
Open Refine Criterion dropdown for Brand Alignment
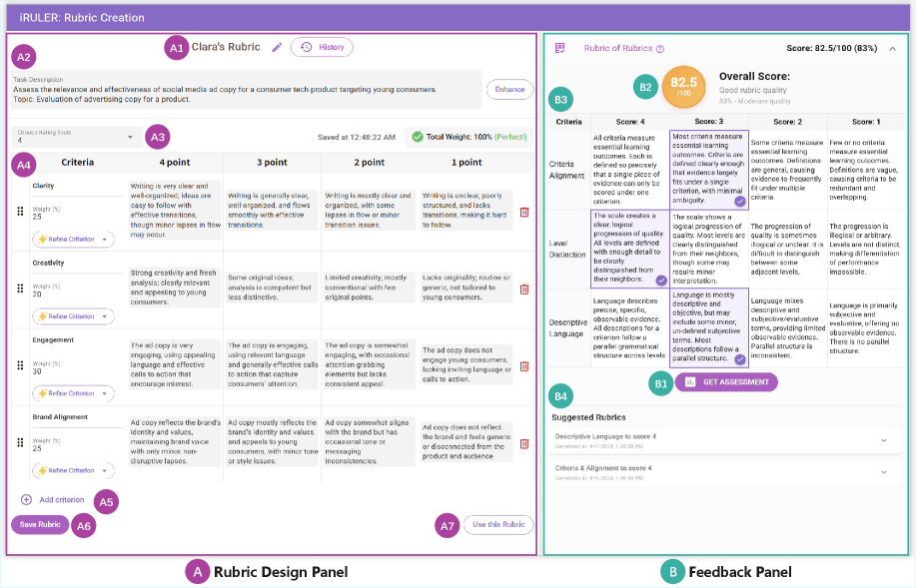(x=74, y=470)
